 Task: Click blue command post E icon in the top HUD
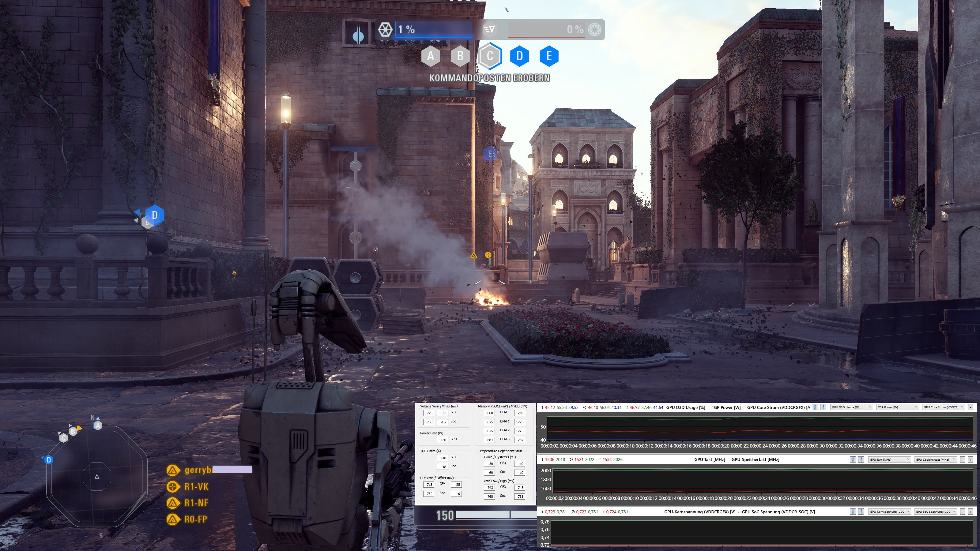(x=549, y=56)
